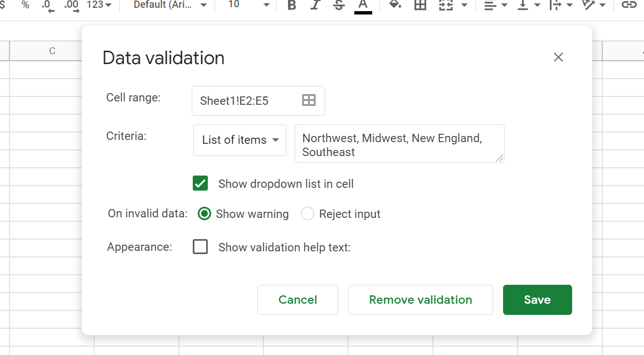Image resolution: width=644 pixels, height=355 pixels.
Task: Open the 123 number format menu
Action: tap(99, 5)
